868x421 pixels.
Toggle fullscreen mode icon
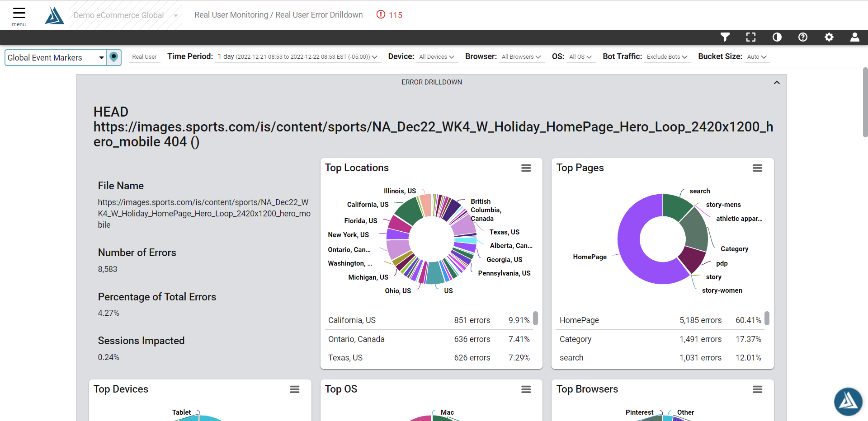pyautogui.click(x=751, y=37)
